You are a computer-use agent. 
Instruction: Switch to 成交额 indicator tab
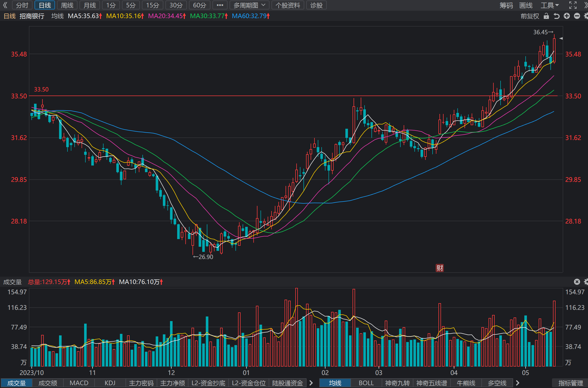pyautogui.click(x=48, y=383)
